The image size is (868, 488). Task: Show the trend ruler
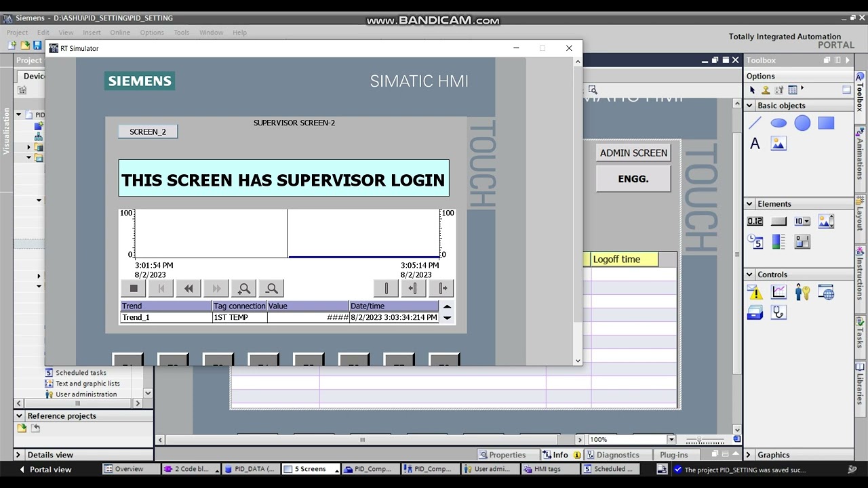386,289
